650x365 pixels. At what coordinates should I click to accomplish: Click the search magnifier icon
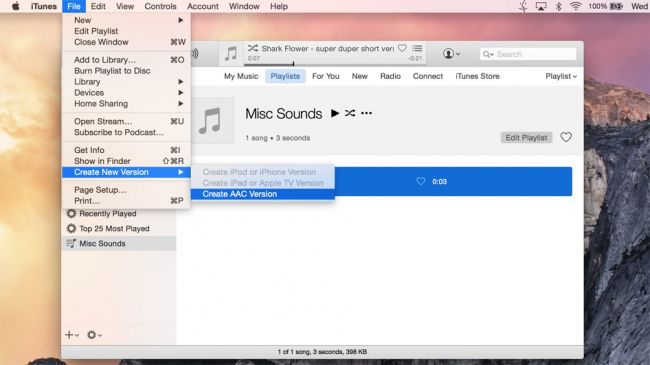click(488, 54)
